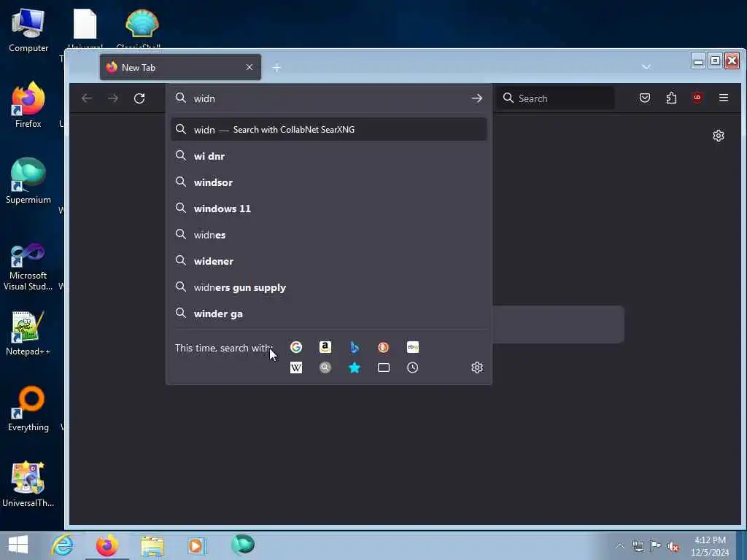Search in Bookmarks using the star icon
The image size is (747, 560).
click(355, 367)
